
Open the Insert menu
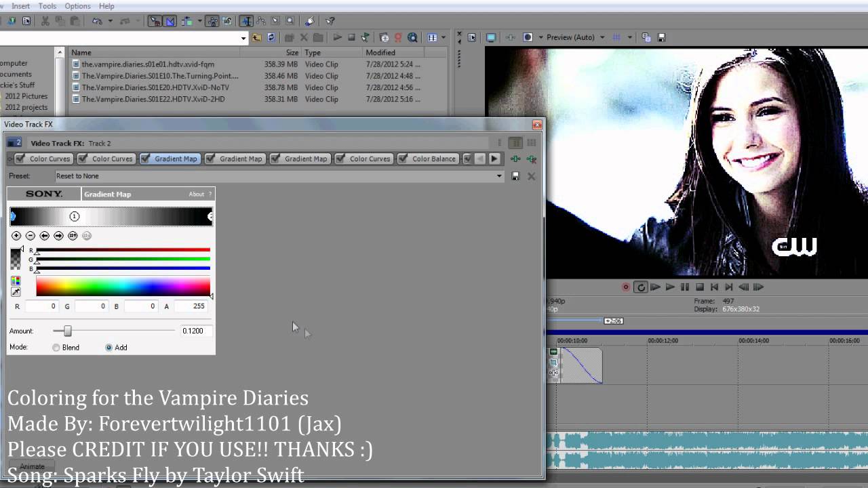(20, 6)
